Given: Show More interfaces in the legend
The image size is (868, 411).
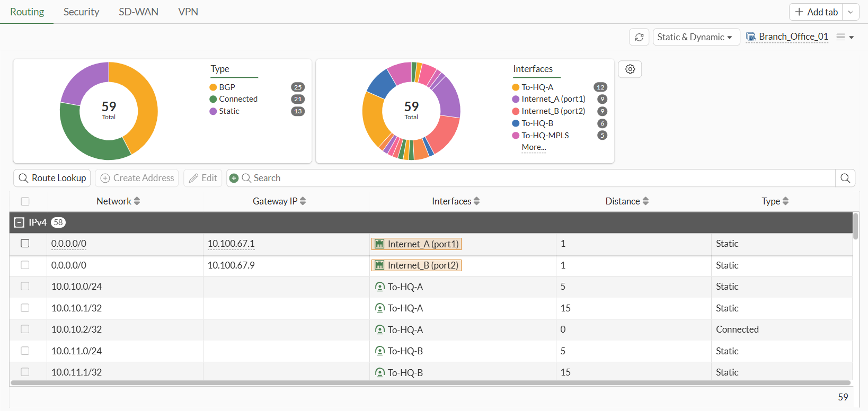Looking at the screenshot, I should [534, 147].
